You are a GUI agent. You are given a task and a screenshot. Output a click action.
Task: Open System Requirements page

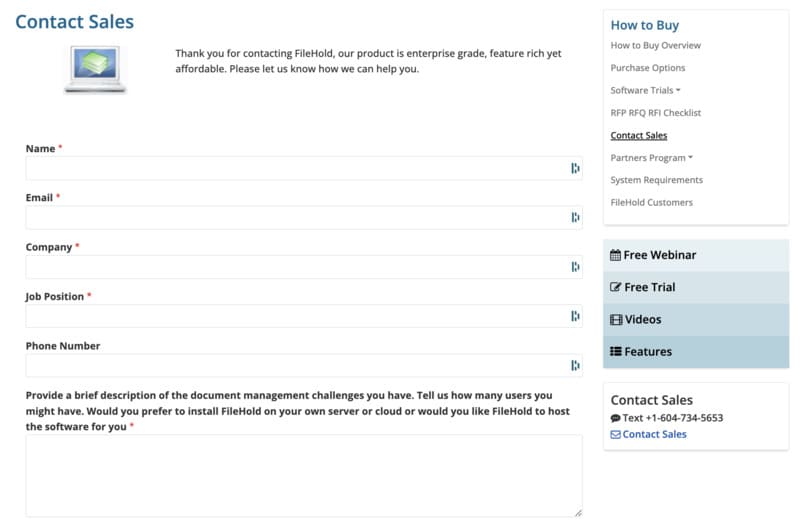pos(657,180)
